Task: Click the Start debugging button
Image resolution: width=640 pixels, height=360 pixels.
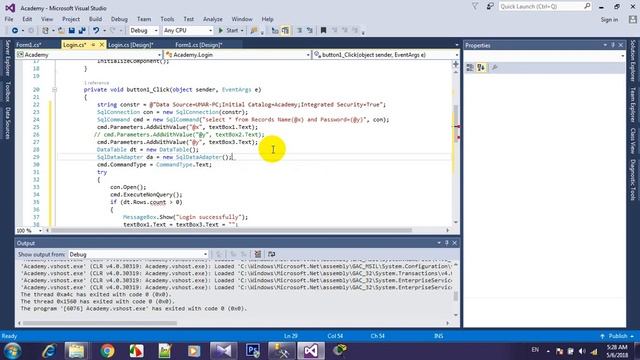Action: pos(228,31)
